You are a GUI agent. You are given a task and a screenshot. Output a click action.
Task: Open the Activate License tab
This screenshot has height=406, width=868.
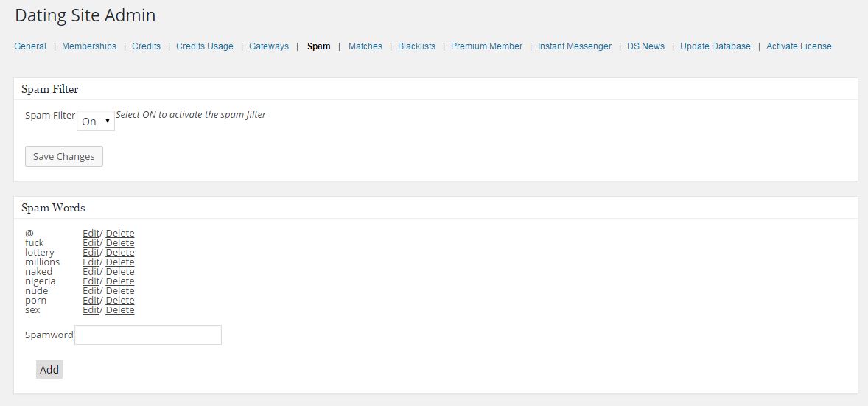point(799,46)
